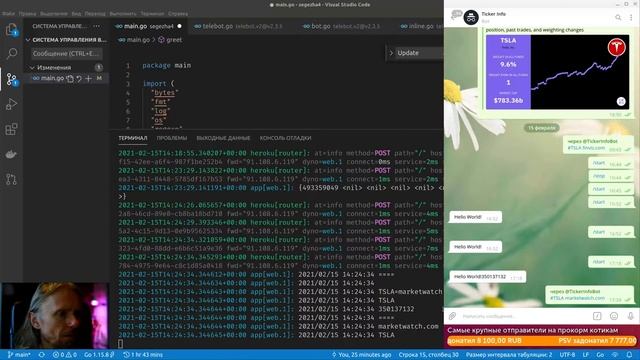Click the Ticker Info chat title
Image resolution: width=640 pixels, height=360 pixels.
click(493, 14)
